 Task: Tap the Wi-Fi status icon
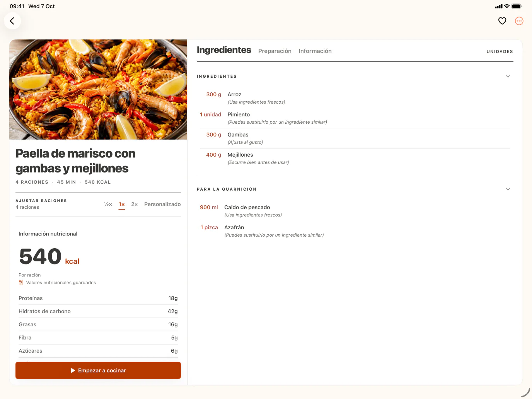[x=506, y=6]
